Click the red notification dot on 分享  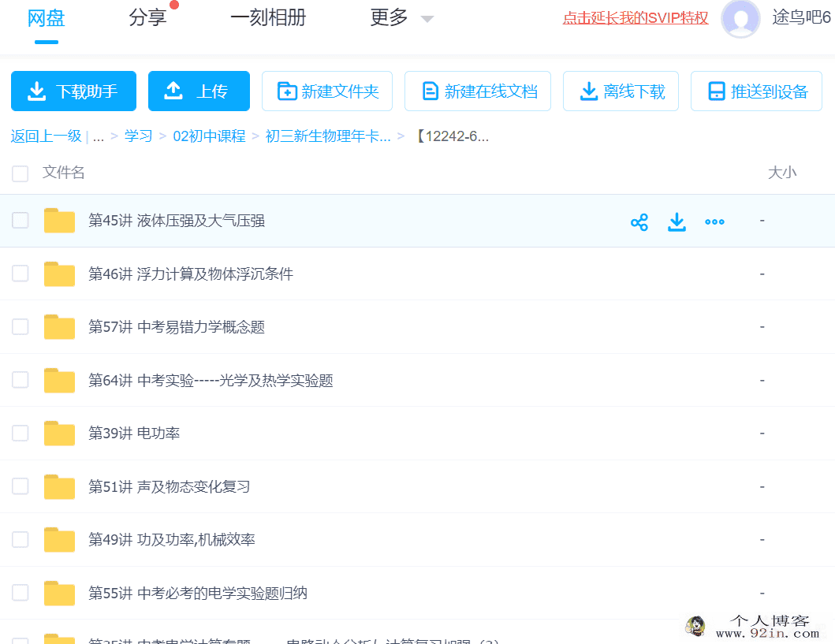(x=173, y=5)
